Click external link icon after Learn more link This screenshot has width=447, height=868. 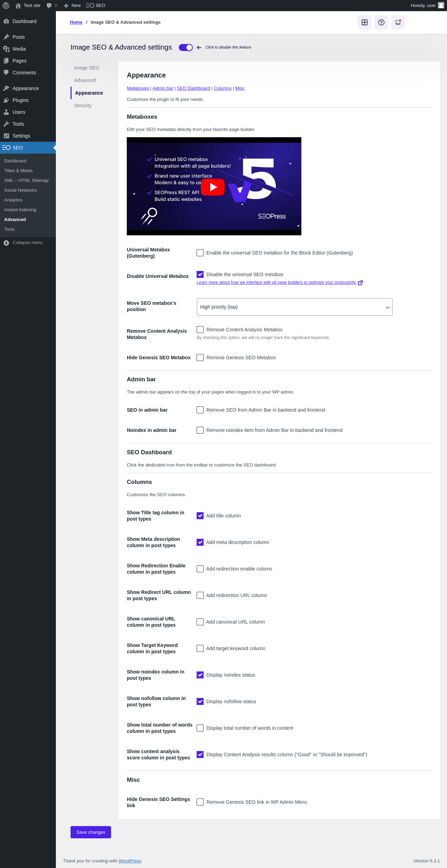point(360,283)
